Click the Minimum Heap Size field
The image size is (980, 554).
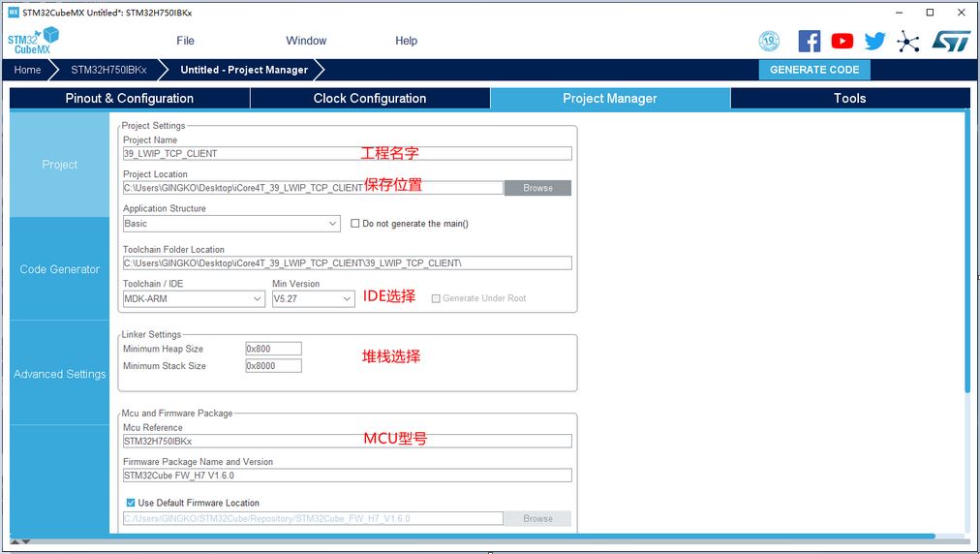tap(273, 349)
